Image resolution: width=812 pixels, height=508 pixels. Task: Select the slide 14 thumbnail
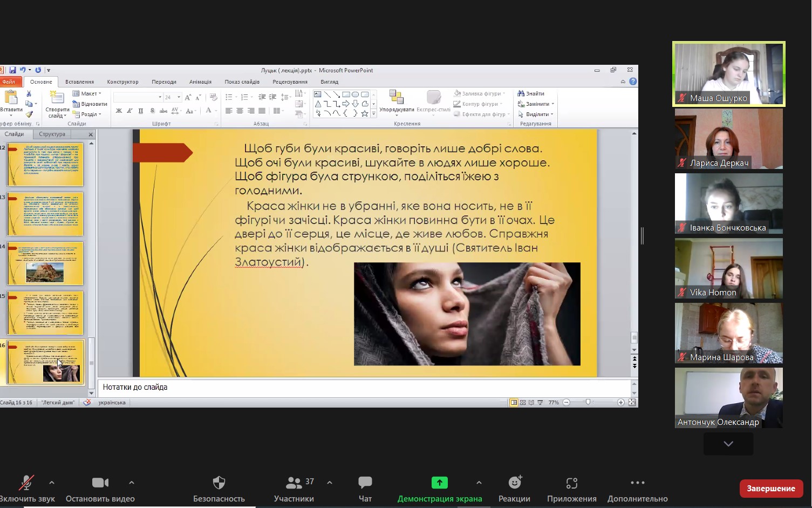[45, 263]
